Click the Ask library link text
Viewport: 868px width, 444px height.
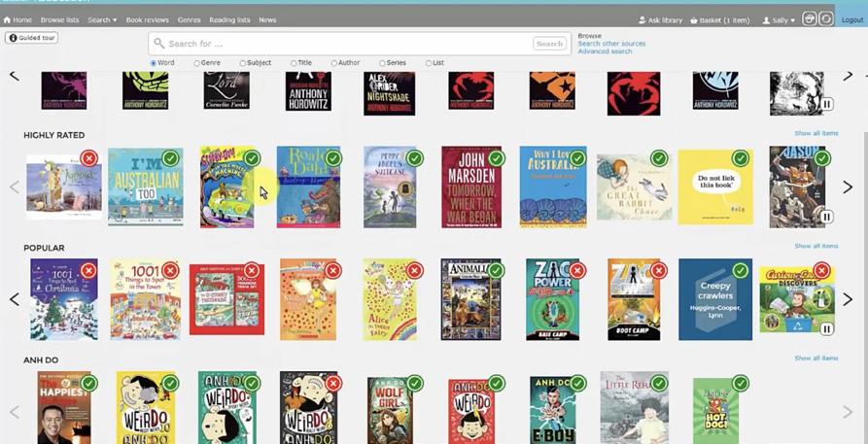pyautogui.click(x=665, y=20)
